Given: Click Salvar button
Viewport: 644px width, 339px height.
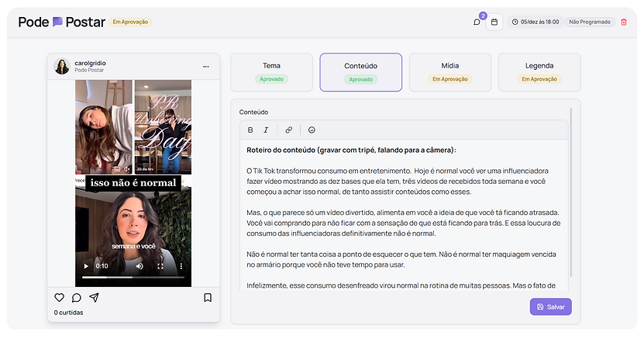Looking at the screenshot, I should coord(550,306).
